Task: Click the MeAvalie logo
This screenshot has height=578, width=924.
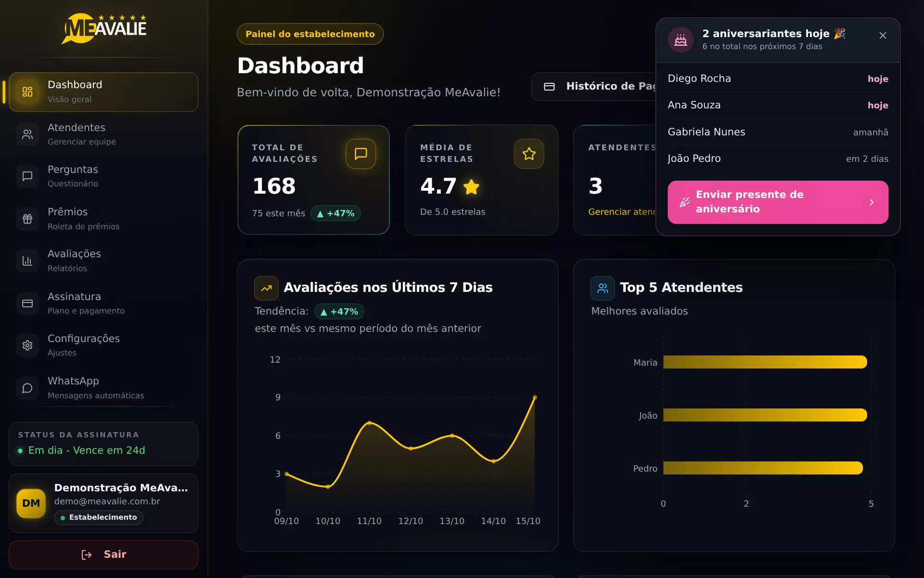Action: coord(104,28)
